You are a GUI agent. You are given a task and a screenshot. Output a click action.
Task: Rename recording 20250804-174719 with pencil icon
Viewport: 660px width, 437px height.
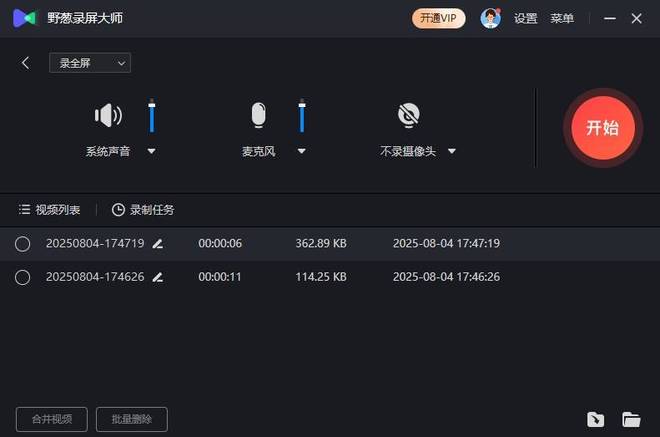158,243
